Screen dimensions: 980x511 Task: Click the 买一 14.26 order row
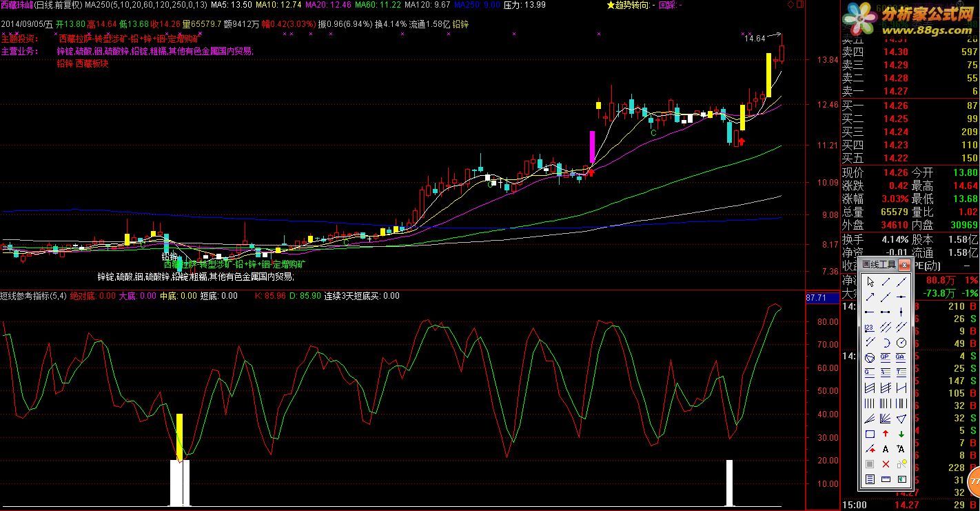(x=910, y=106)
